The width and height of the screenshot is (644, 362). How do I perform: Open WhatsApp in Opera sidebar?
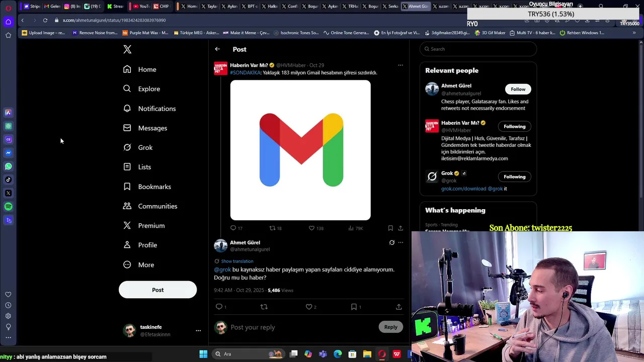click(8, 166)
